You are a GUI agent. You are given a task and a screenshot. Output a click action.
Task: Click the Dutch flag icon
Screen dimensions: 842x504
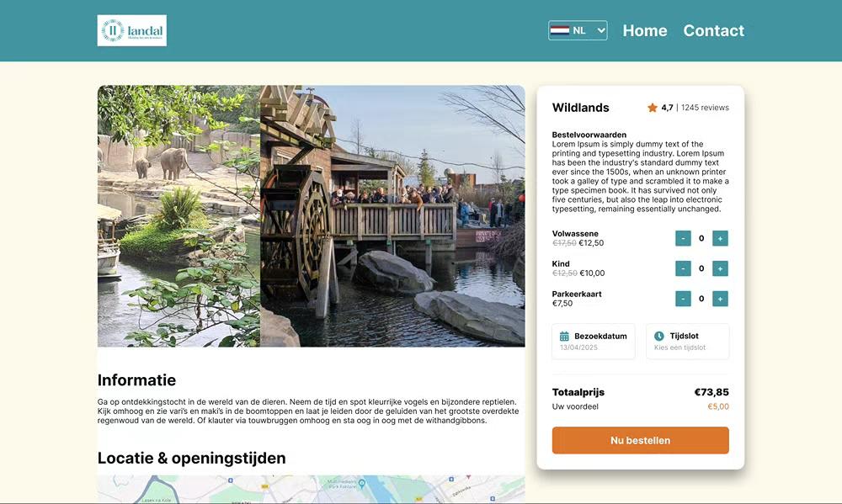coord(560,30)
